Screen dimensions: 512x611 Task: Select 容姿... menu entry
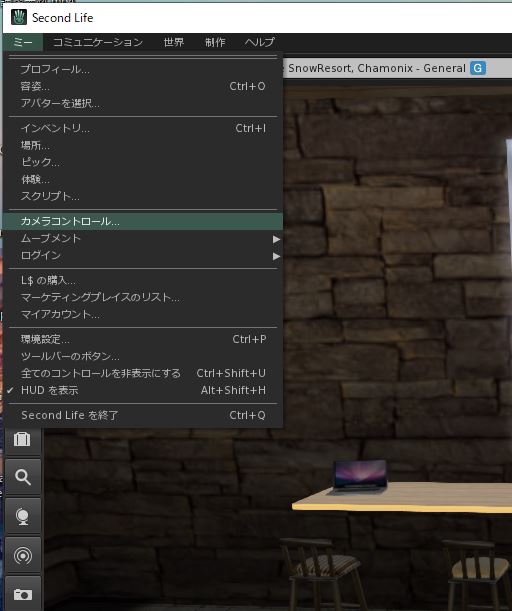coord(143,86)
